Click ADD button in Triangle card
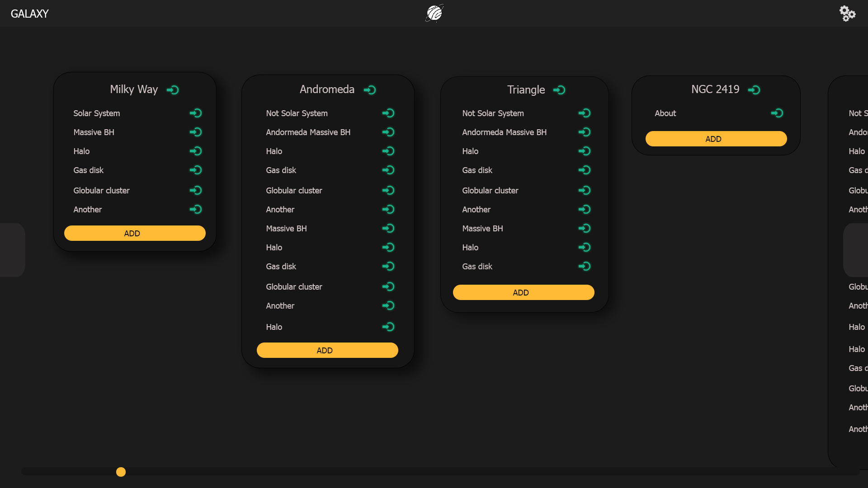868x488 pixels. pyautogui.click(x=524, y=292)
